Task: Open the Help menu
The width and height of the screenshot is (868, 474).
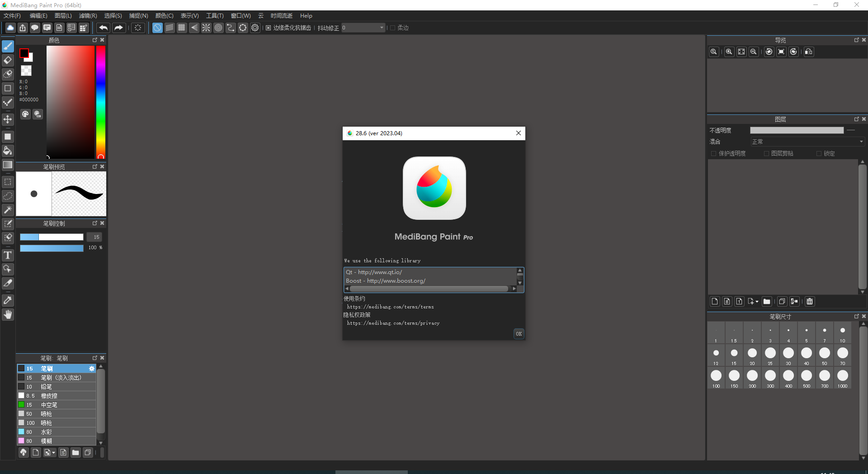Action: [x=306, y=16]
